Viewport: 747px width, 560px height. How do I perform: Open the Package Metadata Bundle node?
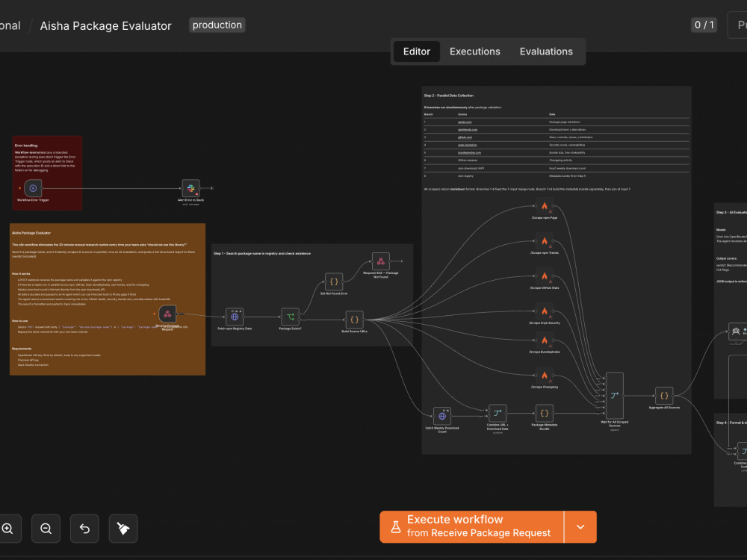tap(544, 414)
